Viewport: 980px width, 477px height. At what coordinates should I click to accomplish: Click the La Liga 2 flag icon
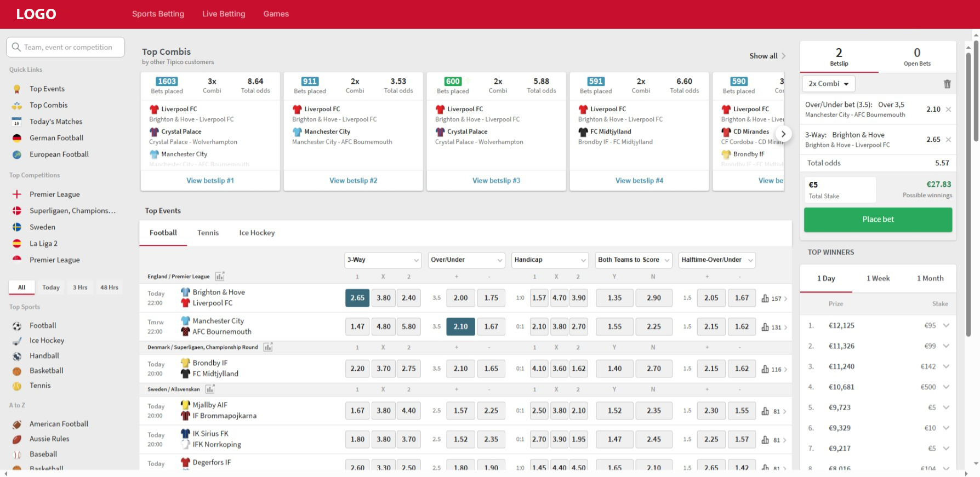point(17,244)
